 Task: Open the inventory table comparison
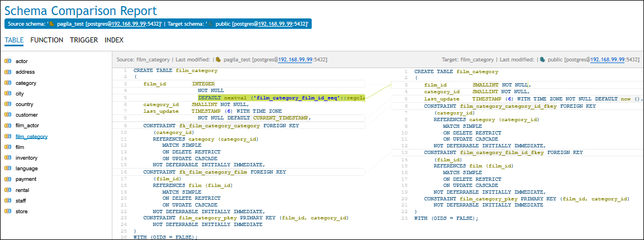click(26, 157)
